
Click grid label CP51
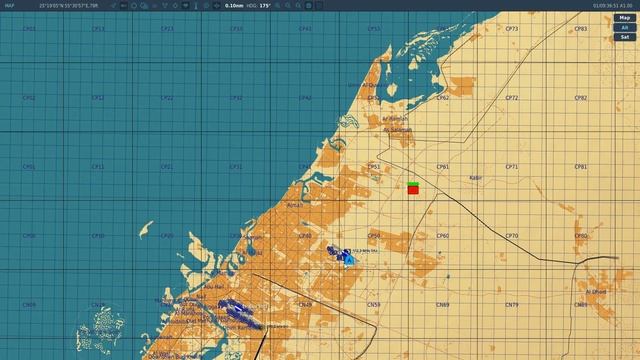373,167
